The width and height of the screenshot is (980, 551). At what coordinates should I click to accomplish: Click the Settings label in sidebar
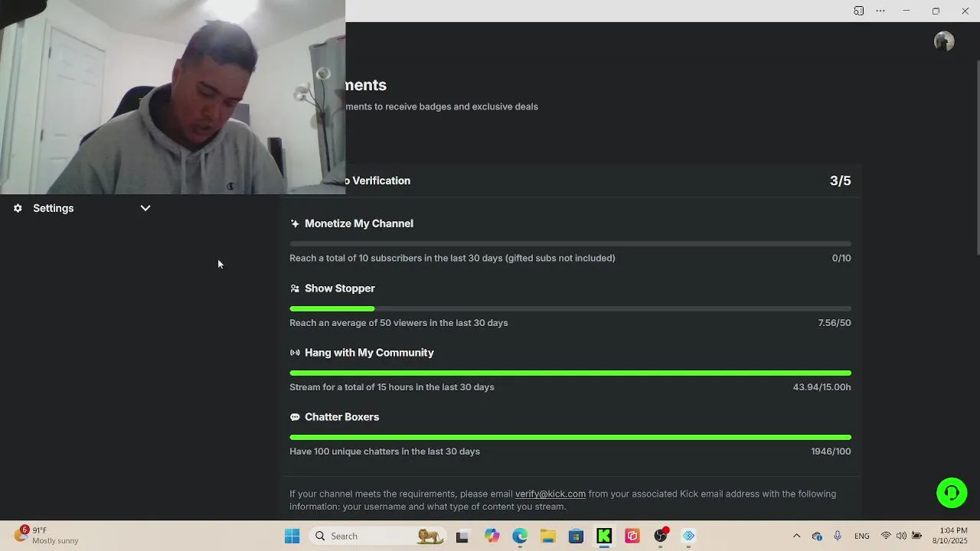(54, 208)
